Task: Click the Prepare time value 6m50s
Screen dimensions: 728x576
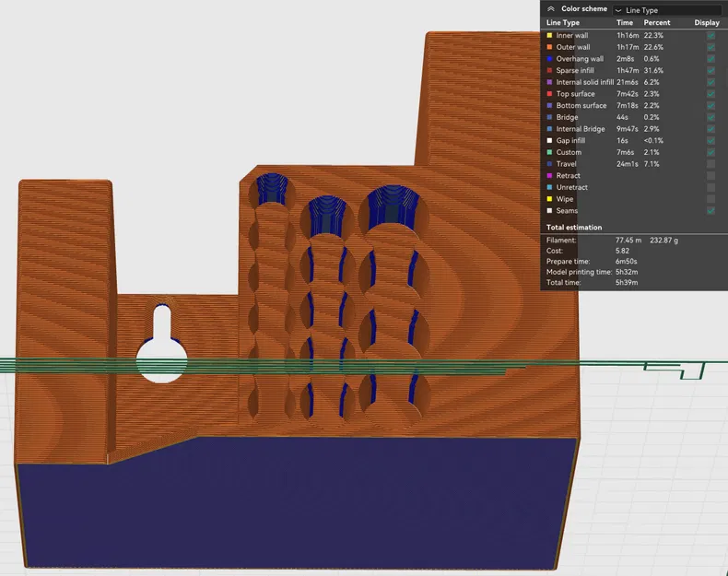Action: coord(626,262)
